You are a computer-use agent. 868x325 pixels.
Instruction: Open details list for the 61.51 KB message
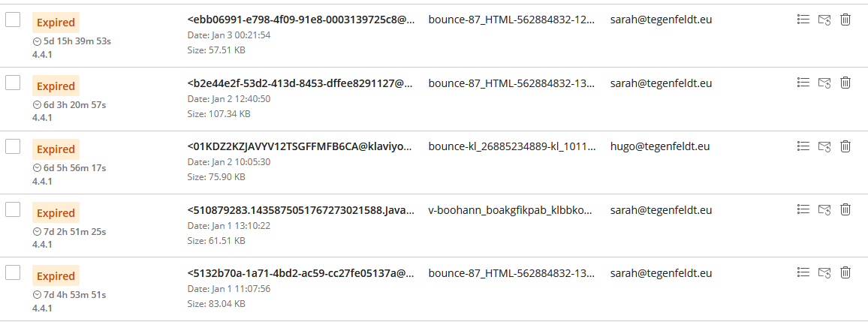803,209
